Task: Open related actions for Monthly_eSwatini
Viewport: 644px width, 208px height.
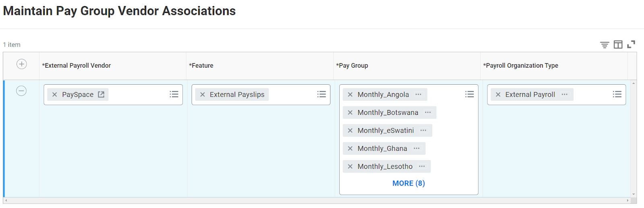Action: 423,130
